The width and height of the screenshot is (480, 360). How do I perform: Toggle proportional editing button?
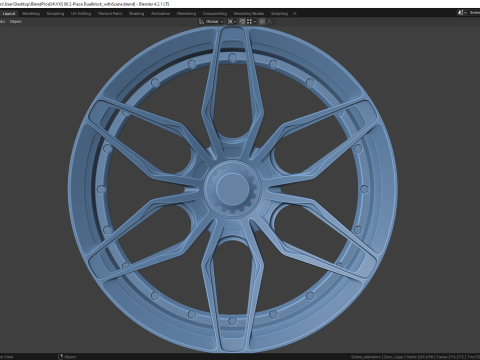pos(262,22)
